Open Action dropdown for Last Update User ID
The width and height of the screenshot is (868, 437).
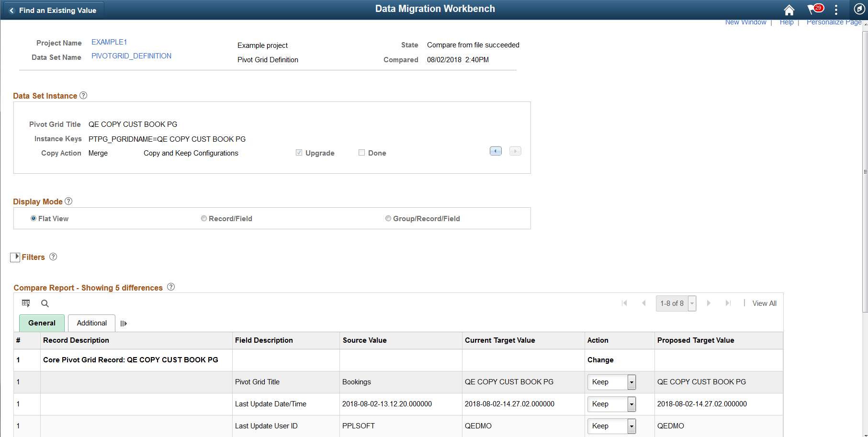tap(611, 426)
